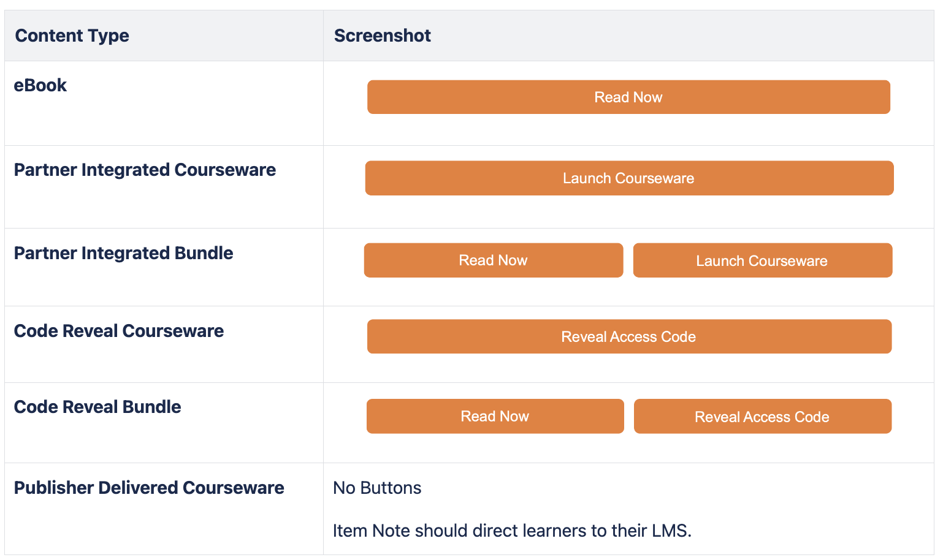This screenshot has width=943, height=560.
Task: Click Read Now in Partner Integrated Bundle row
Action: [x=494, y=260]
